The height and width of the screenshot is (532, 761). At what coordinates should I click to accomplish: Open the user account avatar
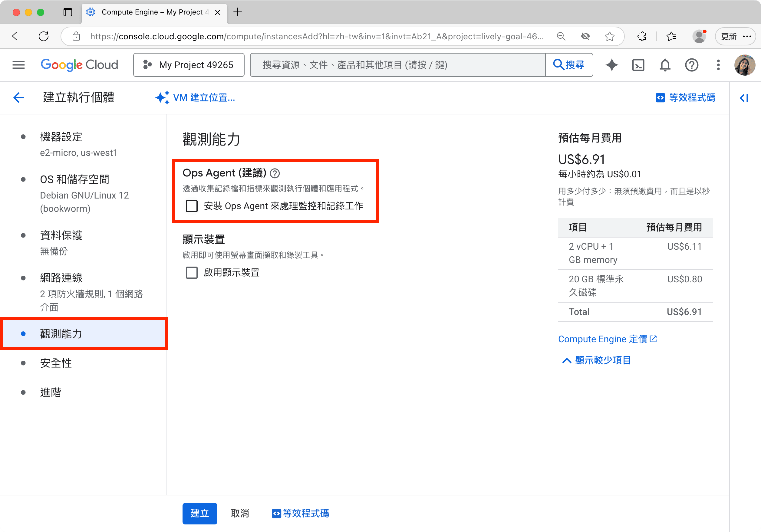(x=744, y=65)
